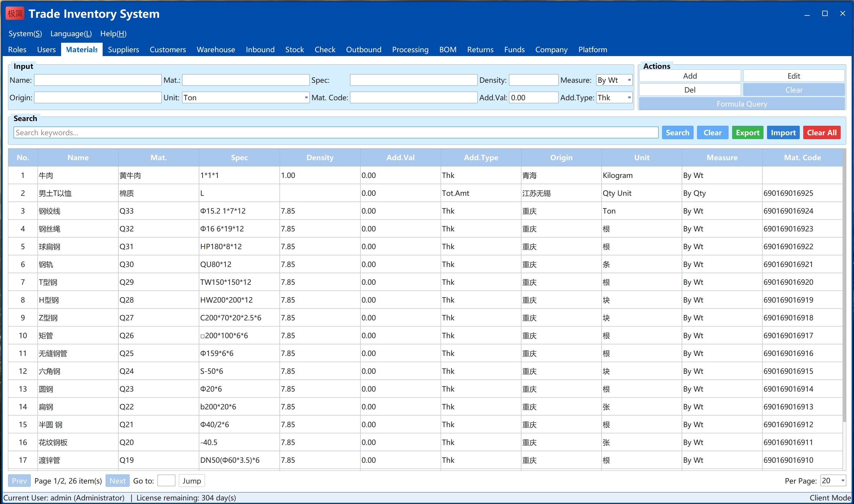Switch to the BOM tab
Image resolution: width=854 pixels, height=504 pixels.
(x=448, y=50)
